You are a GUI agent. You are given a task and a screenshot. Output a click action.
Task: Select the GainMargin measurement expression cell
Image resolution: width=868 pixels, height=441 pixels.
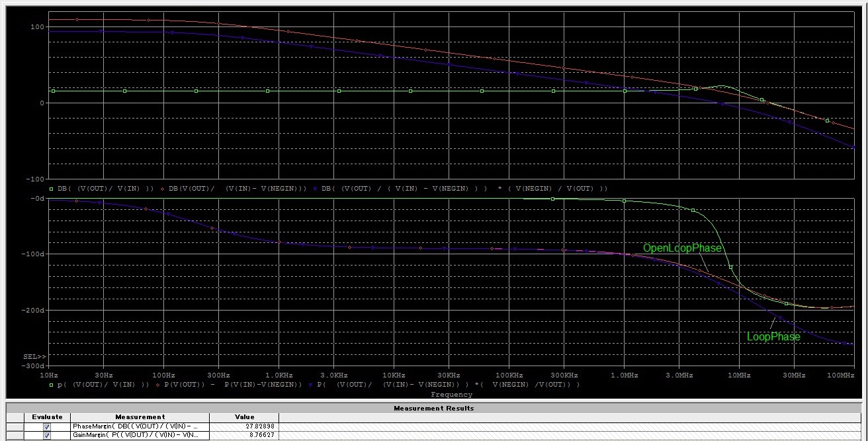140,436
